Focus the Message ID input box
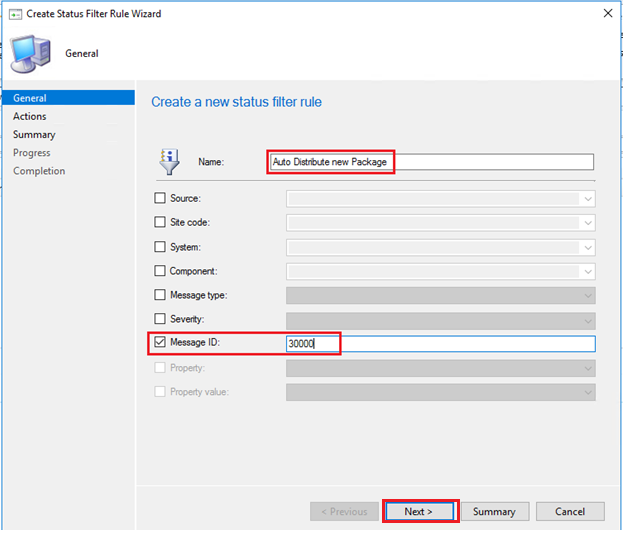The width and height of the screenshot is (624, 533). [x=440, y=343]
